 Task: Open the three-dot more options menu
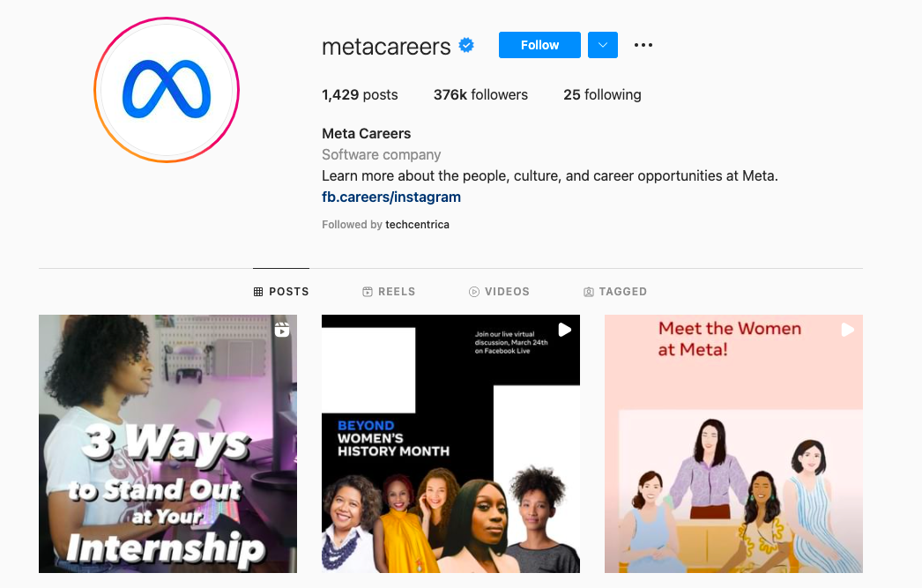[x=643, y=45]
